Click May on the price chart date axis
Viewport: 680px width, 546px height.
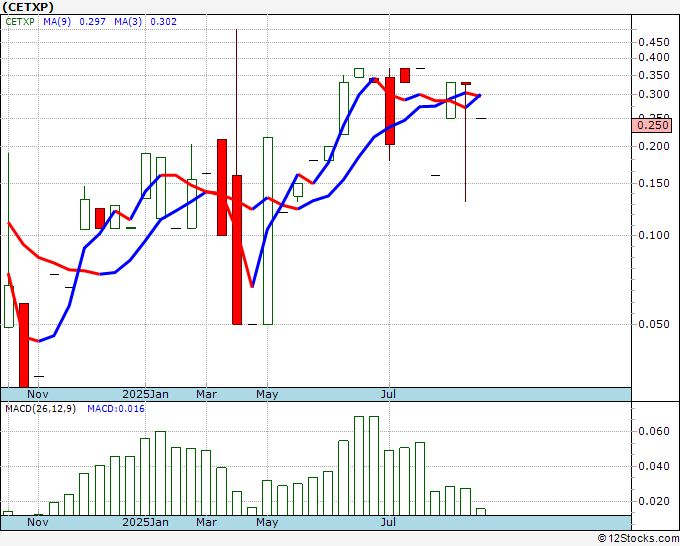pos(267,394)
